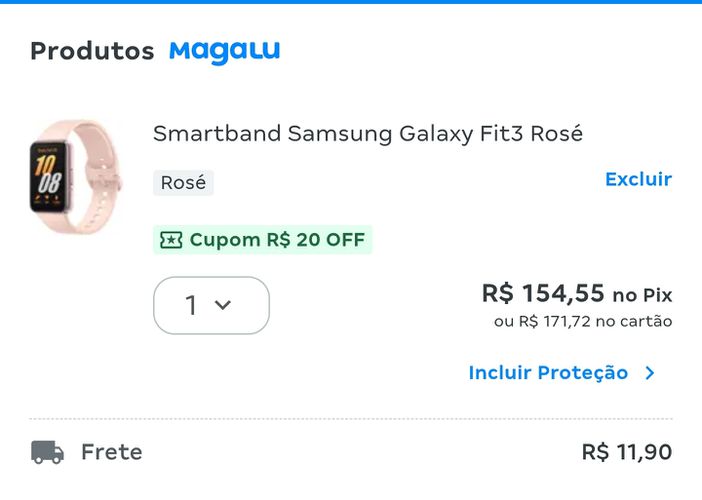702x500 pixels.
Task: Click the coupon ticket icon
Action: 171,240
